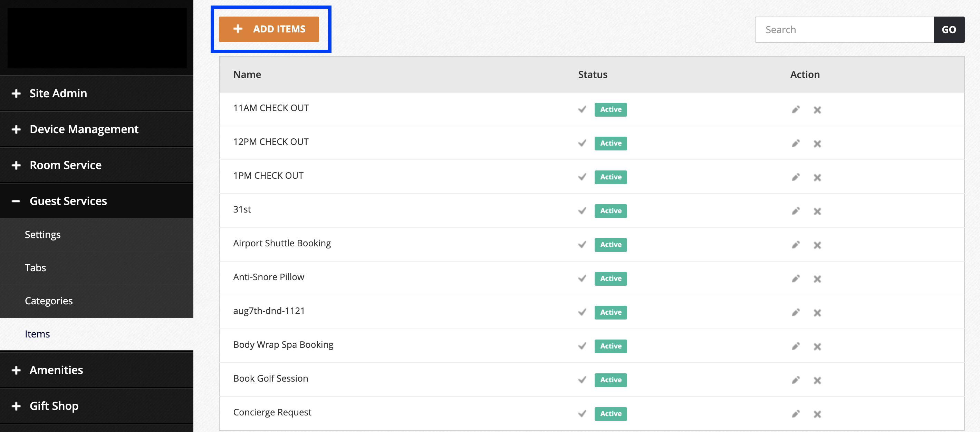Screen dimensions: 980x432
Task: Click the X icon for 31st item
Action: coord(817,212)
